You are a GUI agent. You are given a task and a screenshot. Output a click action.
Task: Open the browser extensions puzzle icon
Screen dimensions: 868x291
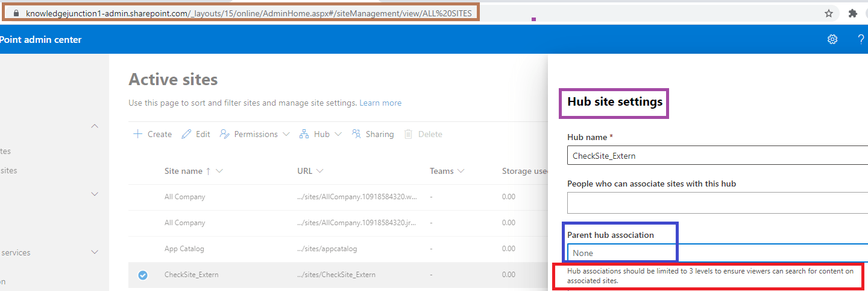[852, 13]
